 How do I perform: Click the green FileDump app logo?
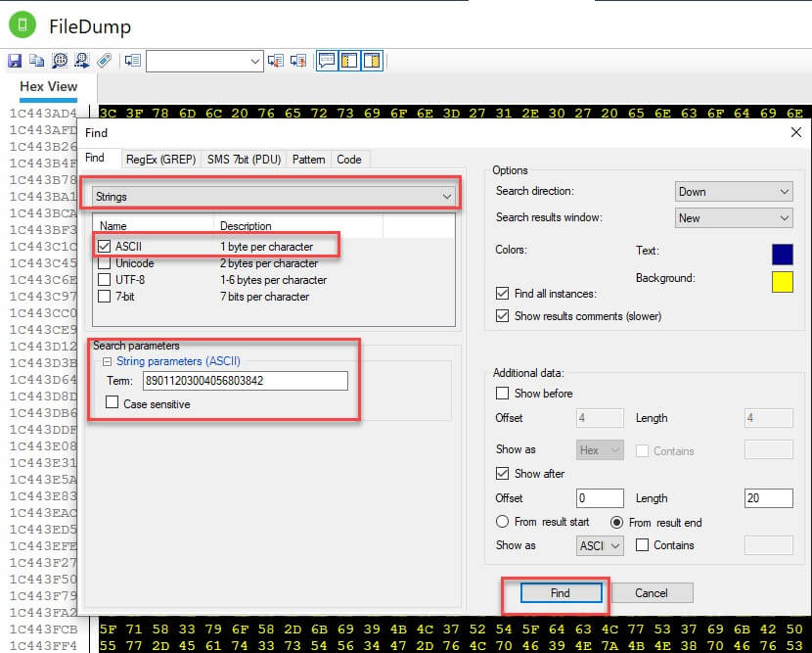click(23, 24)
